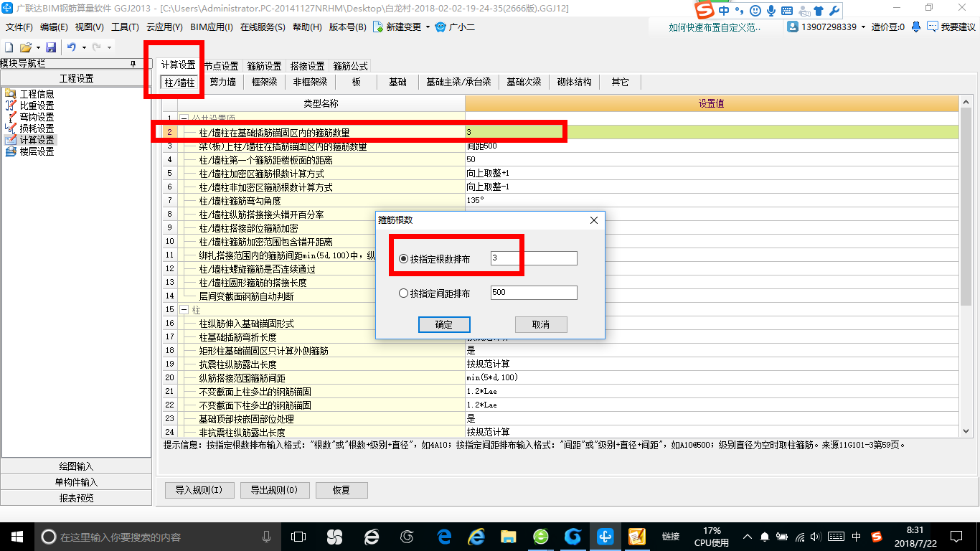Open the Undo history dropdown arrow

84,47
